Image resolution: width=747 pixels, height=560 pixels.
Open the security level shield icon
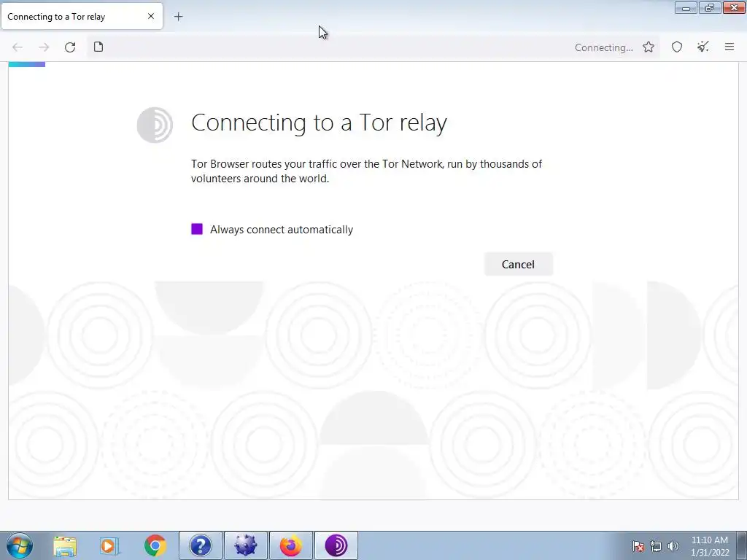[x=677, y=47]
